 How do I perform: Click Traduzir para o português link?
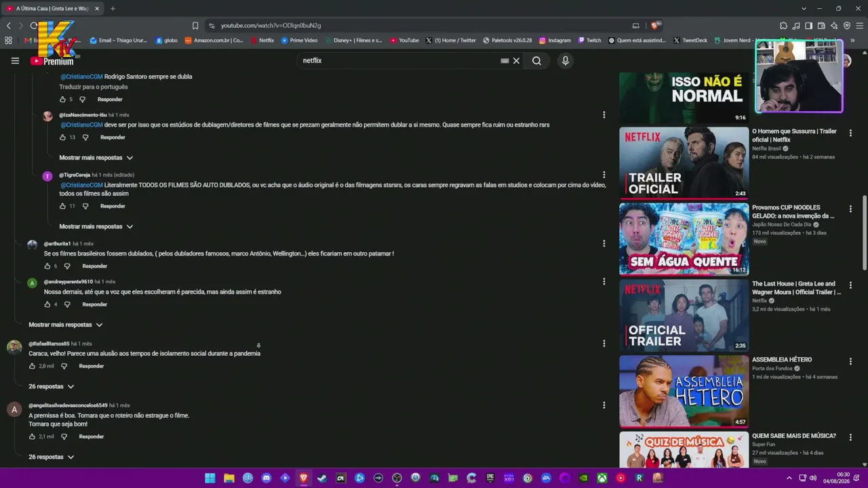94,87
